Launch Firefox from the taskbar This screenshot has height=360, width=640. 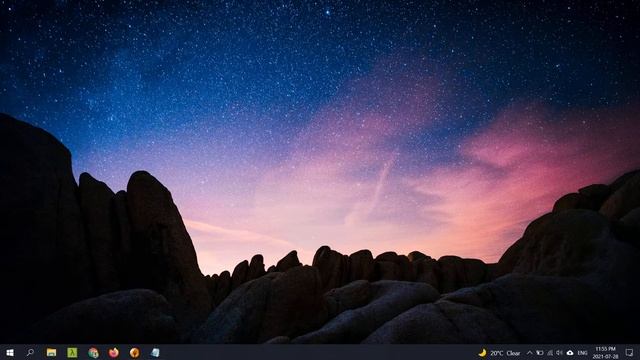(114, 352)
